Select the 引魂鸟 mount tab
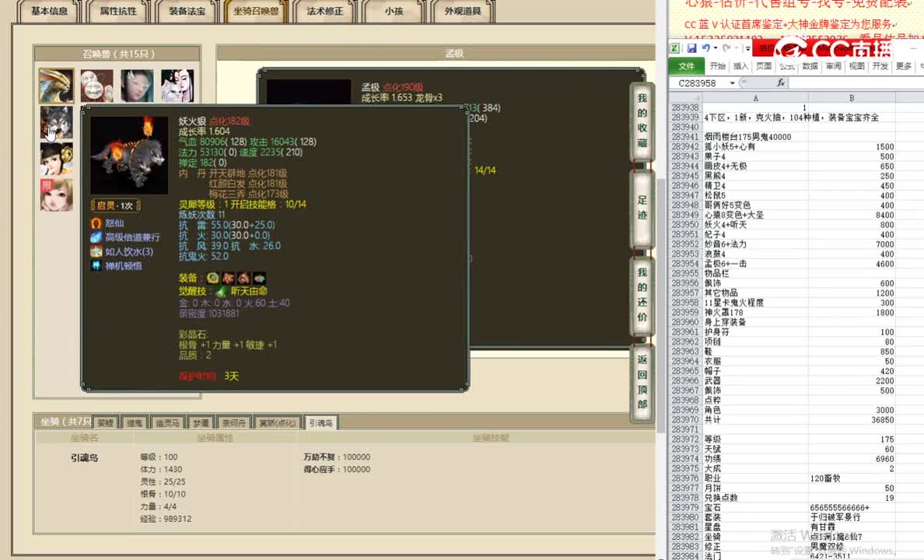924x560 pixels. pyautogui.click(x=321, y=422)
